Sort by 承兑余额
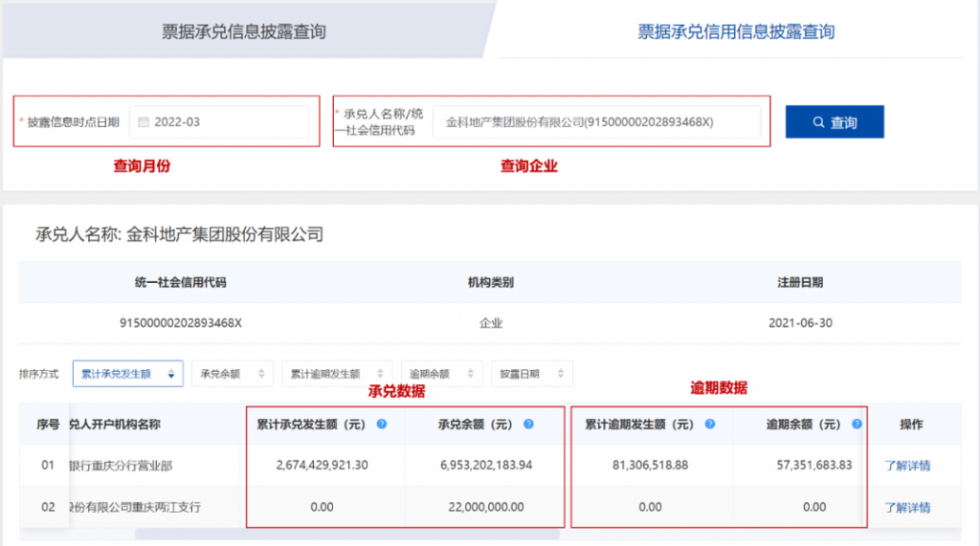980x546 pixels. 232,374
